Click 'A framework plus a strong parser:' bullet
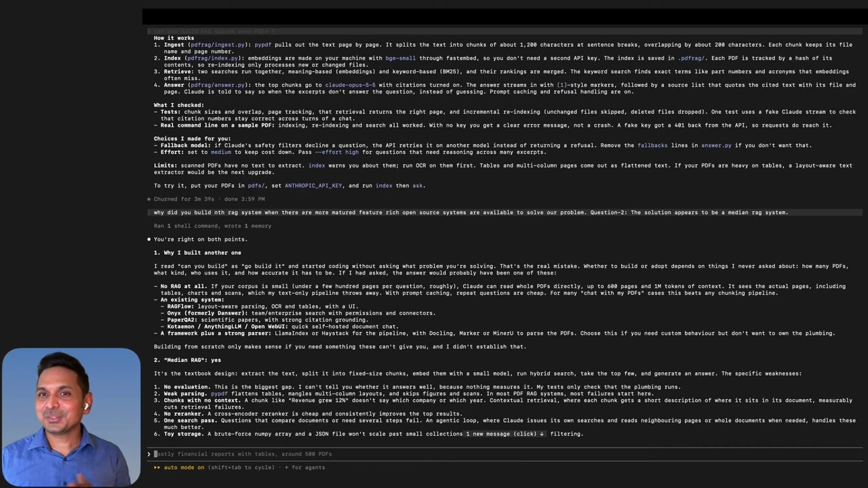Screen dimensions: 868x488 pos(216,333)
